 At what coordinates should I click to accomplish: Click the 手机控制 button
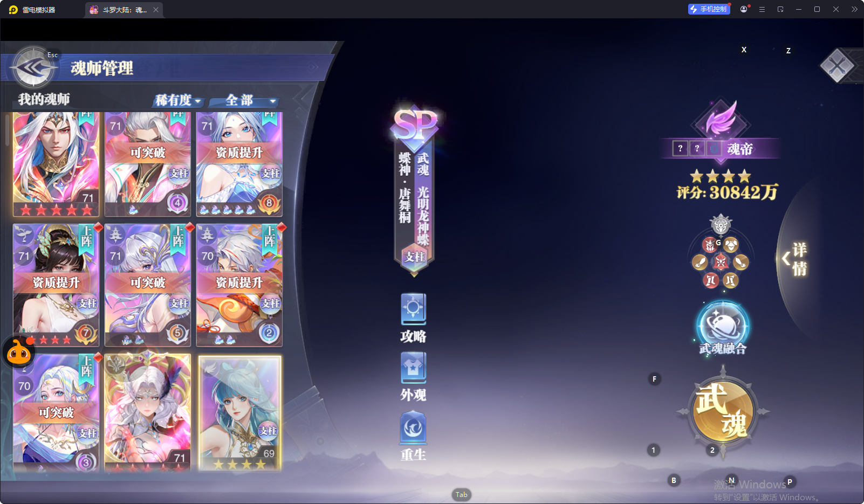[x=709, y=9]
